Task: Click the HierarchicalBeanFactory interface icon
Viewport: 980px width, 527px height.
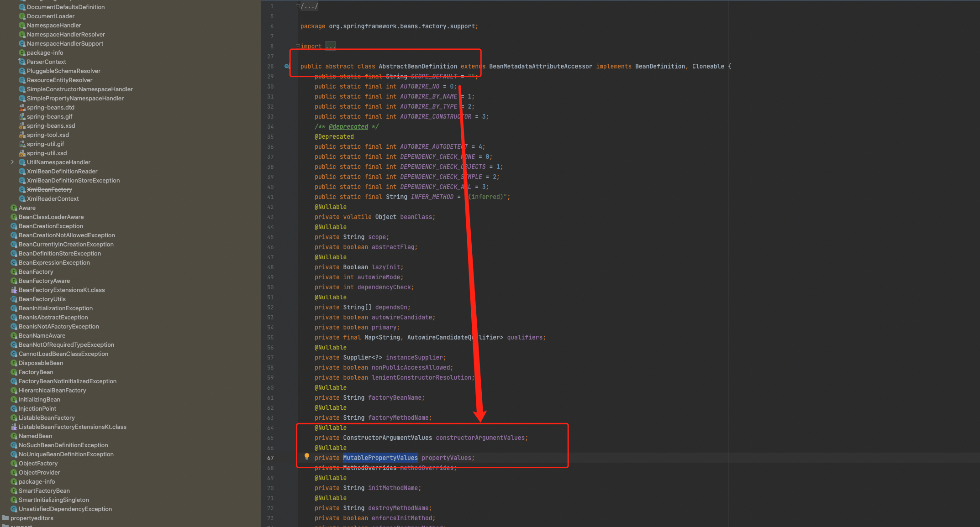Action: 14,390
